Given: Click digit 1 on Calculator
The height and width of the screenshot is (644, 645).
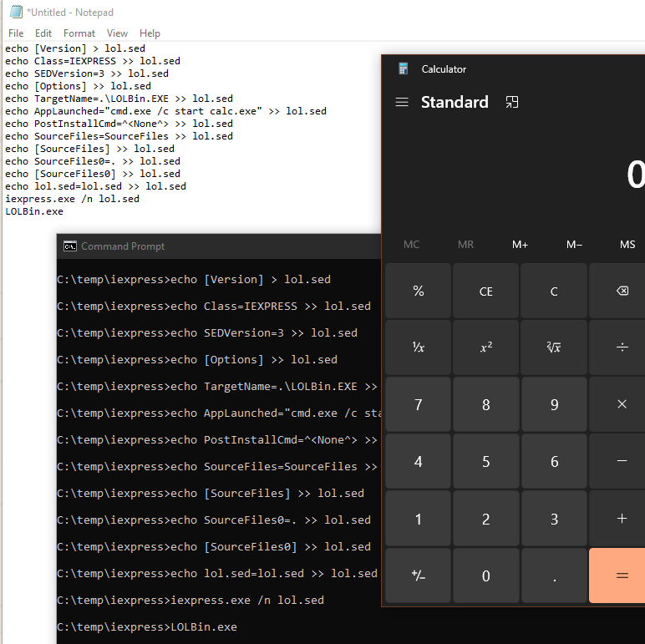Looking at the screenshot, I should 418,519.
